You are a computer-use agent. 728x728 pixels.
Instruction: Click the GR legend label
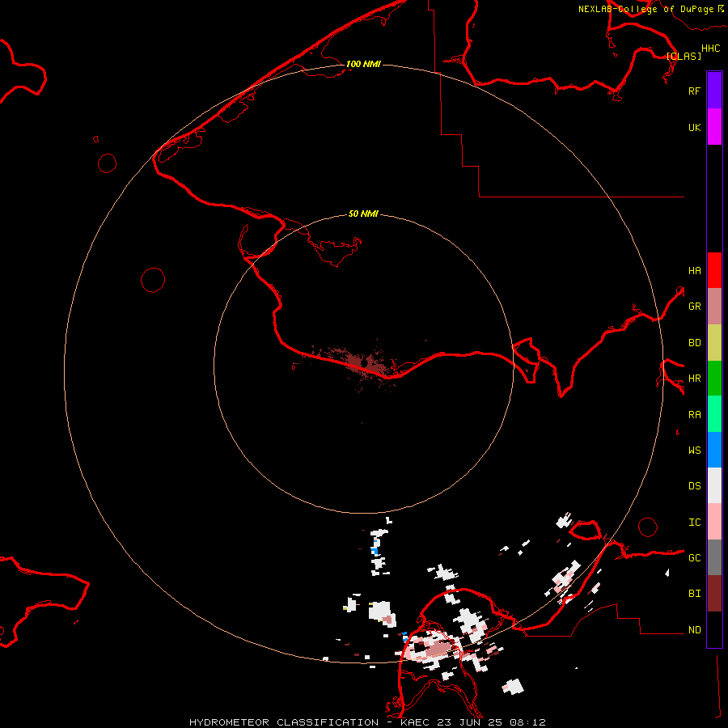tap(694, 307)
